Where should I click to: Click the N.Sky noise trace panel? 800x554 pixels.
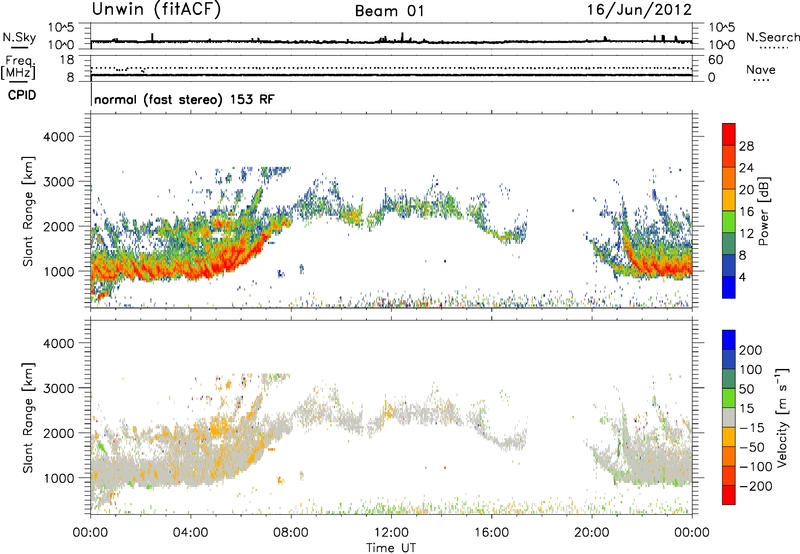[391, 36]
